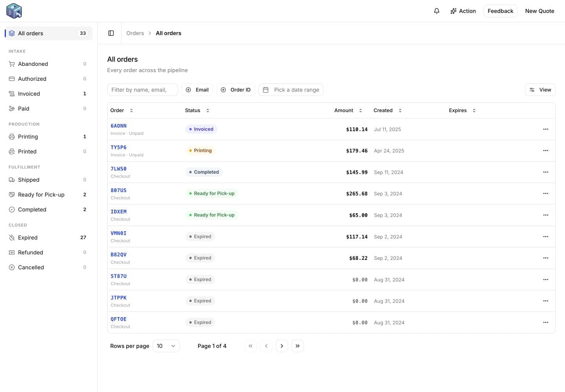
Task: Click the cube app logo
Action: 14,11
